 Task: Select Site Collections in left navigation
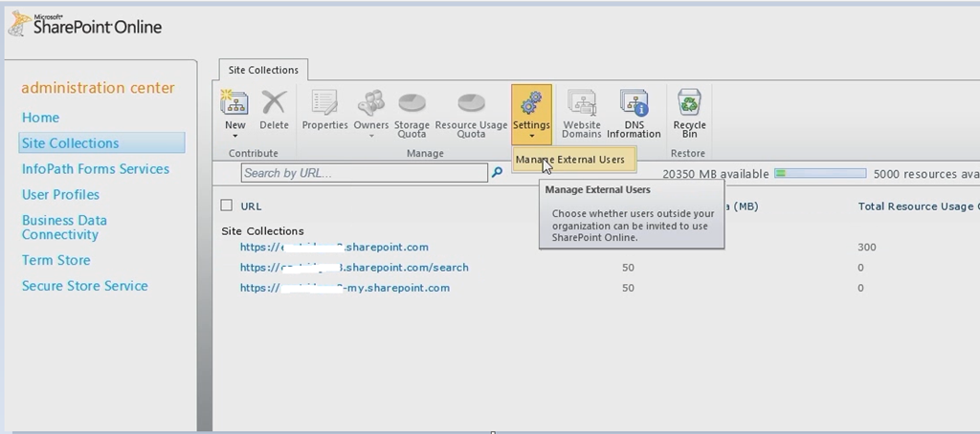tap(101, 143)
